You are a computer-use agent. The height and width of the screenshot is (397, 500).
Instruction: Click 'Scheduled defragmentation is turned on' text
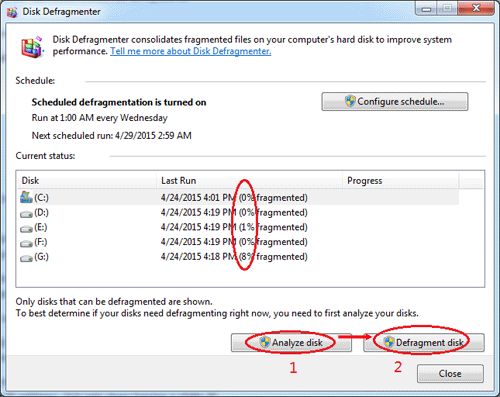click(x=119, y=102)
